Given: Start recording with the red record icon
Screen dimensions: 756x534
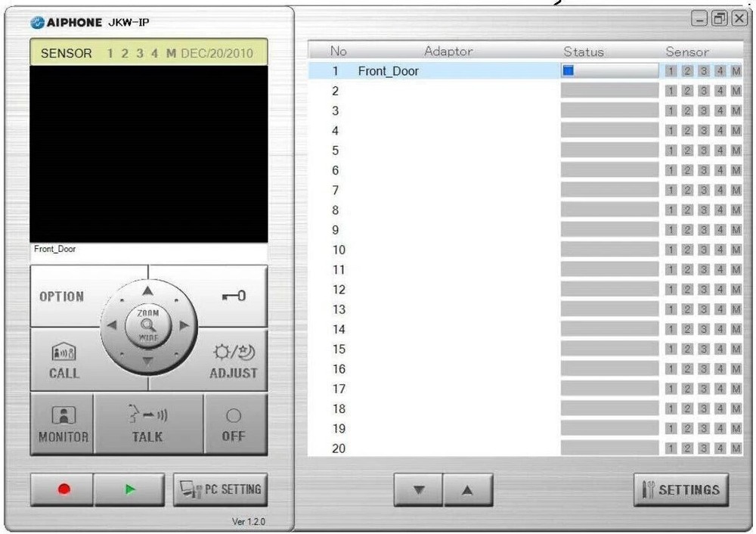Looking at the screenshot, I should pyautogui.click(x=61, y=489).
